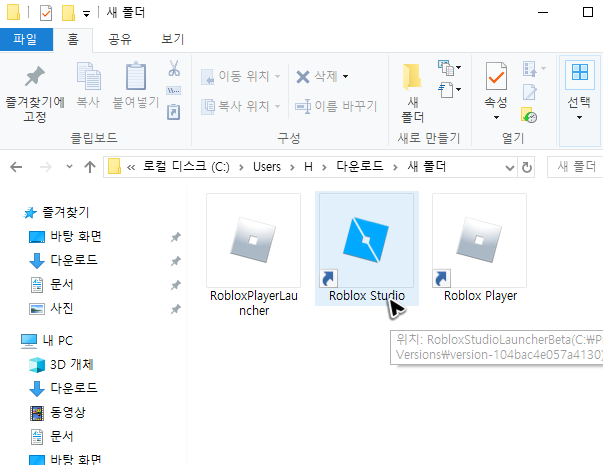Select the Roblox Studio shortcut
Viewport: 603px width, 465px height.
pyautogui.click(x=366, y=249)
